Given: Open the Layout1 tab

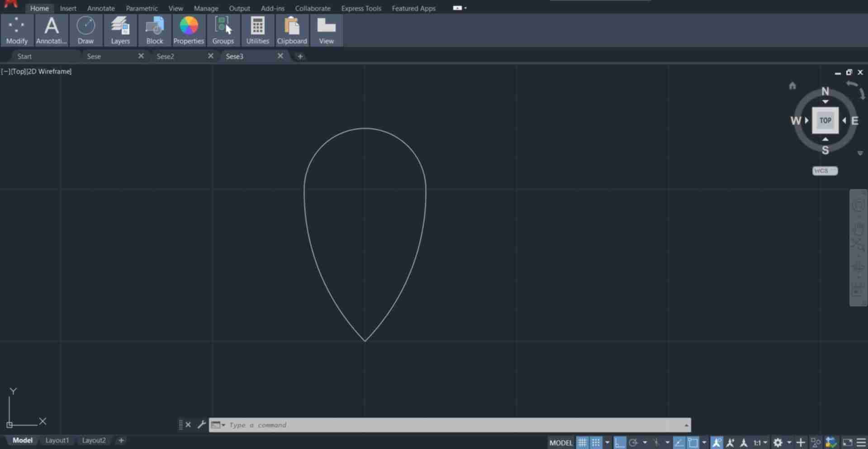Looking at the screenshot, I should [57, 440].
